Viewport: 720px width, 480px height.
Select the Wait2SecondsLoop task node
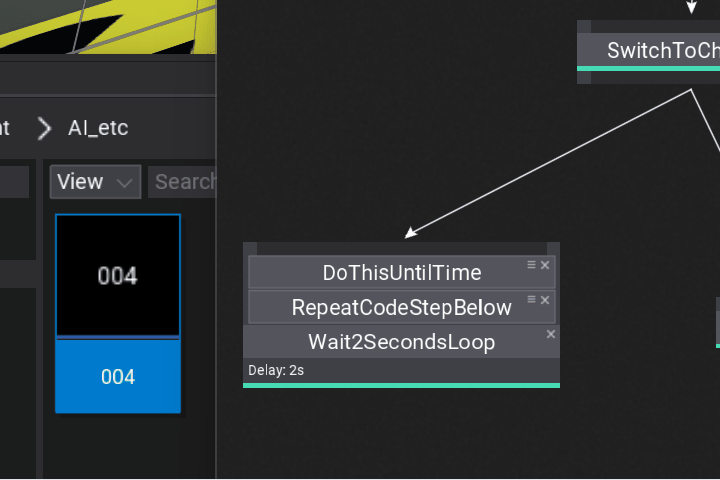(401, 342)
